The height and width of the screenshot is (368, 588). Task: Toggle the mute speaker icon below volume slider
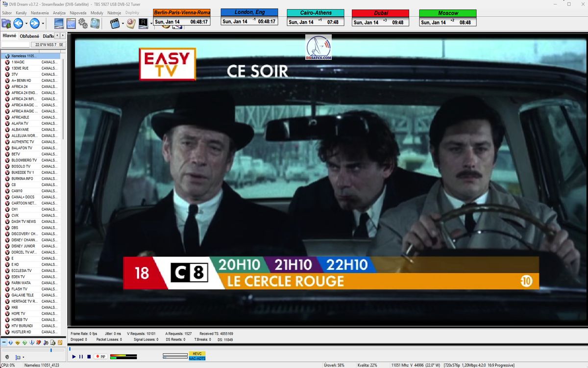(7, 357)
